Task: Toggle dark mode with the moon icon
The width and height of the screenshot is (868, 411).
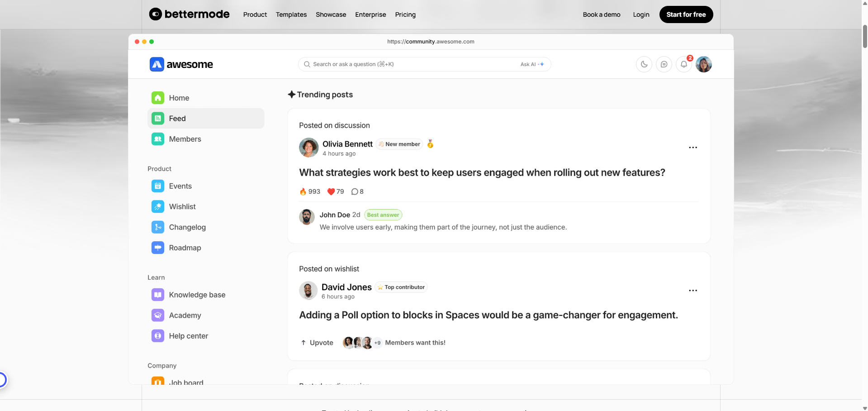Action: point(644,64)
